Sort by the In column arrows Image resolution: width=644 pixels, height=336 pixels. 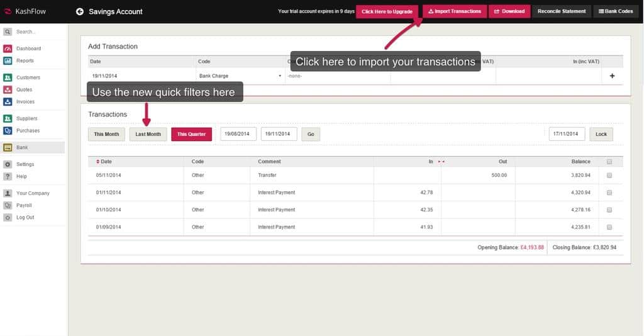coord(441,162)
